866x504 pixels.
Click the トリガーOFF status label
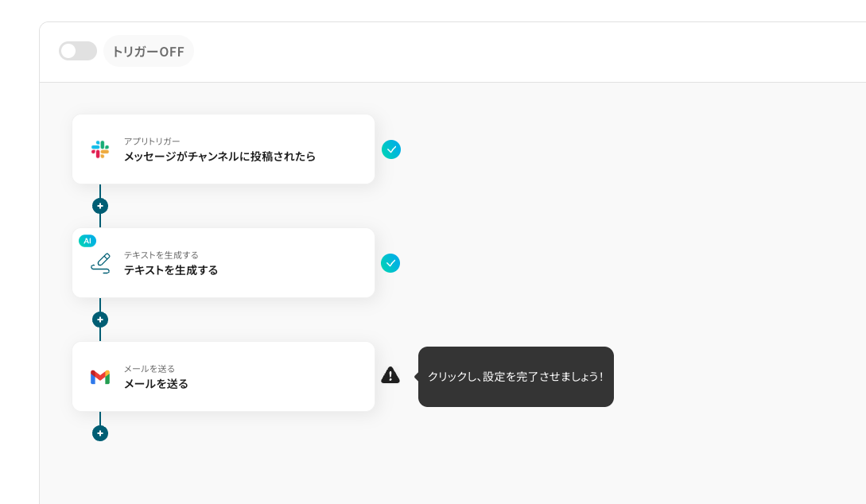[149, 52]
